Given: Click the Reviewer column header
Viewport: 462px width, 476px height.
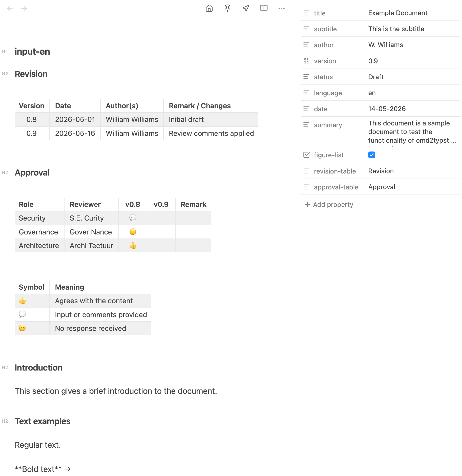Looking at the screenshot, I should click(x=85, y=204).
